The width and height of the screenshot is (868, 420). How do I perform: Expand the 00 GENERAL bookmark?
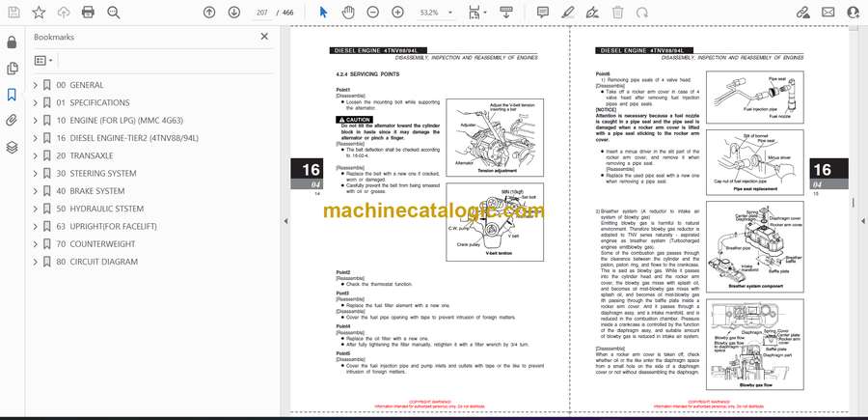tap(36, 85)
